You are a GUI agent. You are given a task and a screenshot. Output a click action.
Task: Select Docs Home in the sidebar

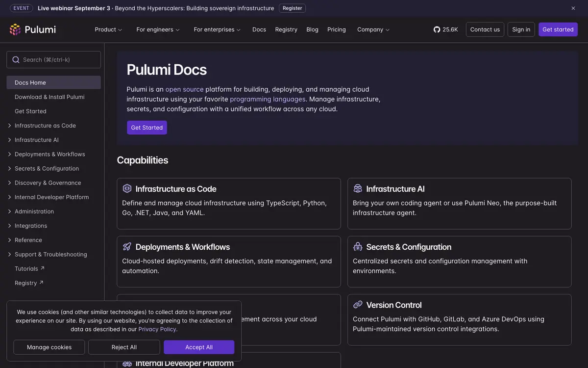point(54,82)
